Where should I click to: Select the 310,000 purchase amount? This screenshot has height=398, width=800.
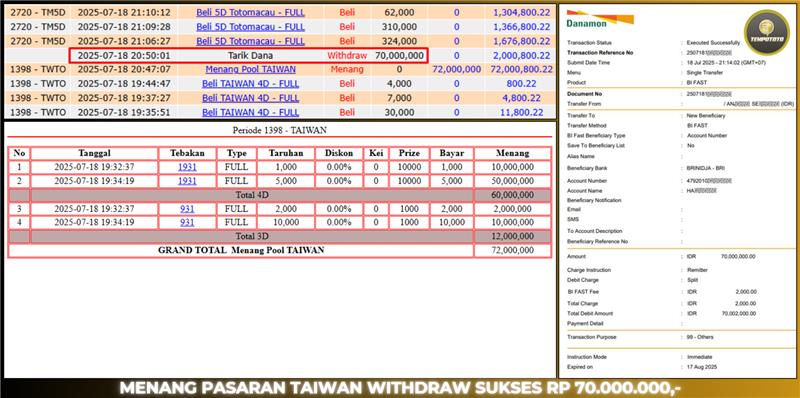click(399, 27)
